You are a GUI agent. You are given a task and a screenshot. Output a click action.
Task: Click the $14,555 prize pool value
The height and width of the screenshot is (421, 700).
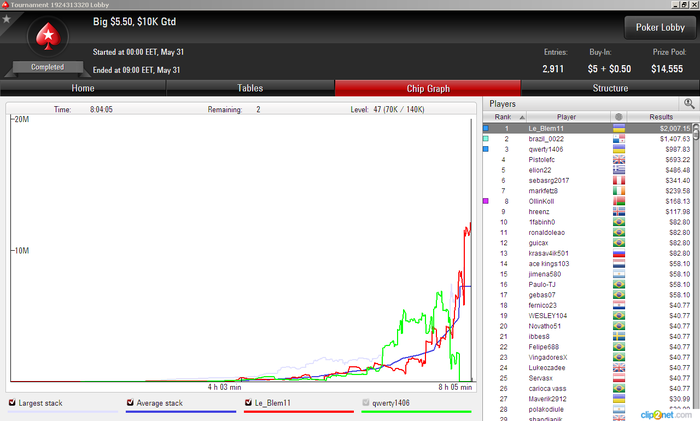(667, 69)
